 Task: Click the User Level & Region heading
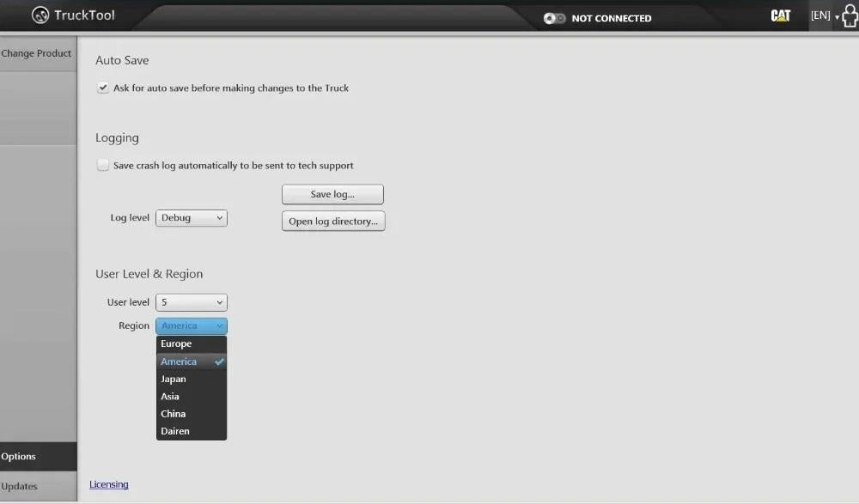(x=149, y=274)
